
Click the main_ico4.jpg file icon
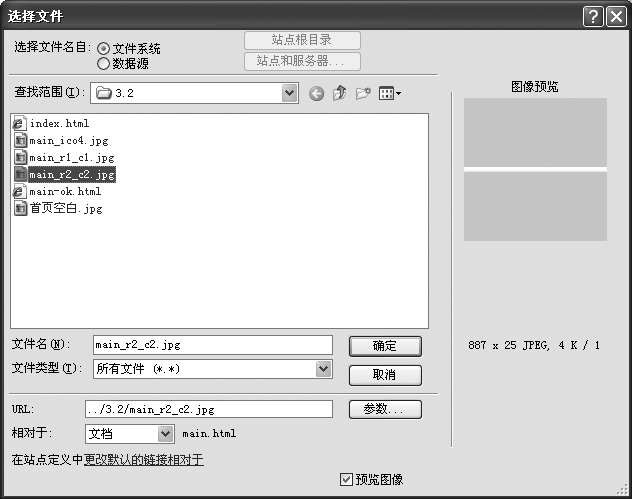(20, 140)
